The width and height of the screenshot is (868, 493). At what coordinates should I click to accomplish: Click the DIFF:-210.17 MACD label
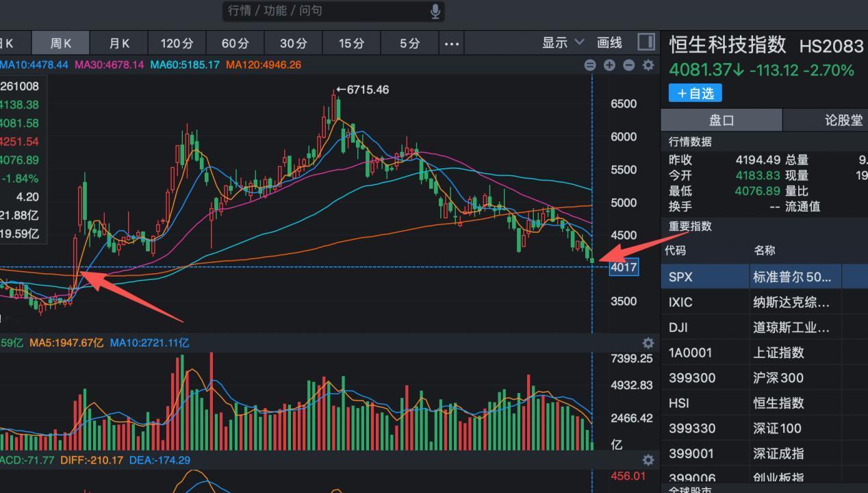(90, 460)
